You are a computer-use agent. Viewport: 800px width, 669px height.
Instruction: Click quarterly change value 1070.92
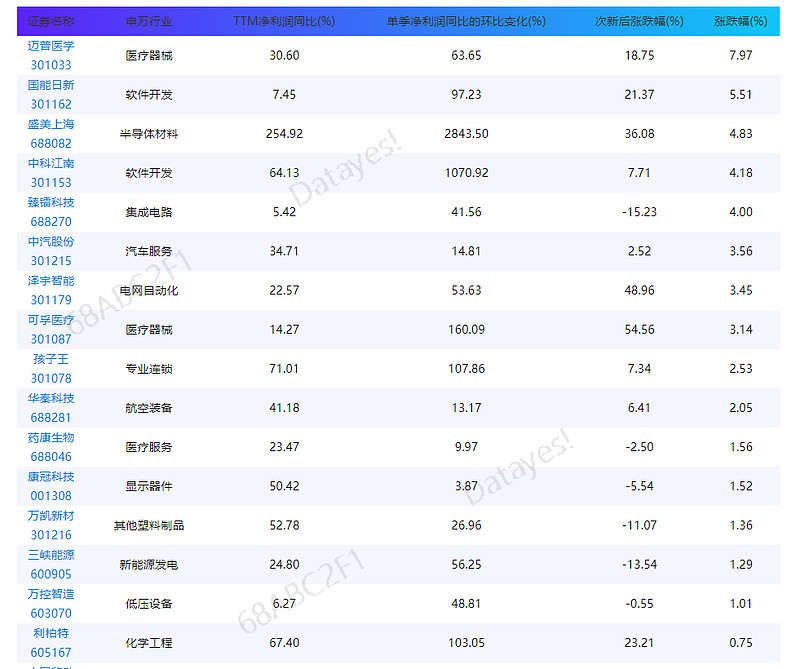(466, 173)
